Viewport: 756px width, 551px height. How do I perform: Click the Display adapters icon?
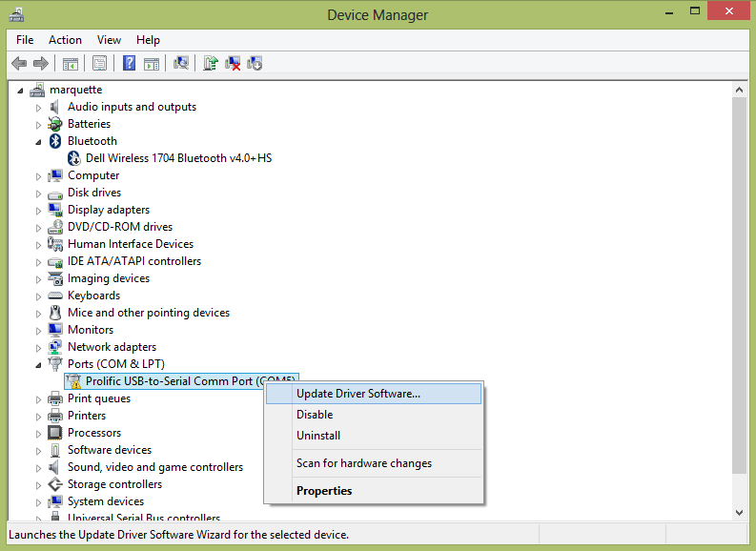(x=55, y=210)
